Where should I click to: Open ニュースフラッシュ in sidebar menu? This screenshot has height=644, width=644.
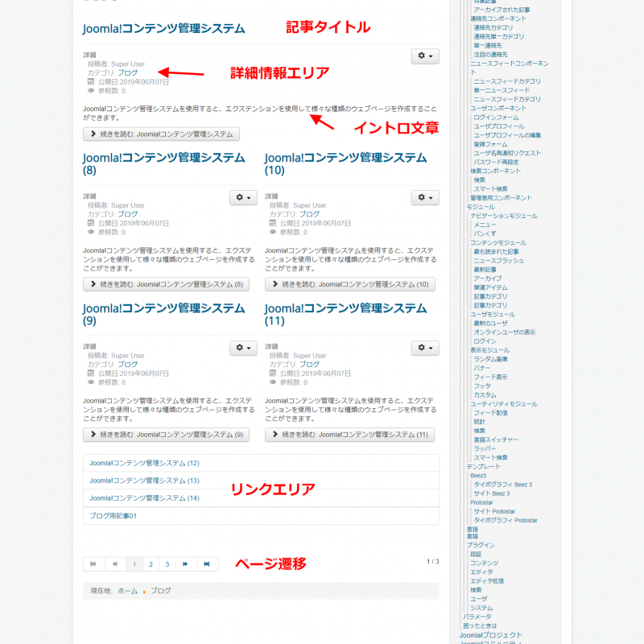click(x=498, y=261)
